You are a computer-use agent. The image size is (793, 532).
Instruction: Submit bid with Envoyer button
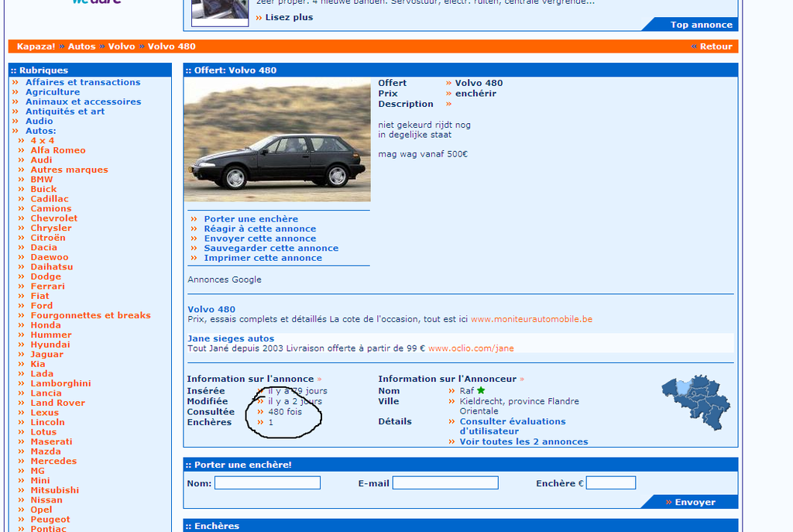click(695, 502)
